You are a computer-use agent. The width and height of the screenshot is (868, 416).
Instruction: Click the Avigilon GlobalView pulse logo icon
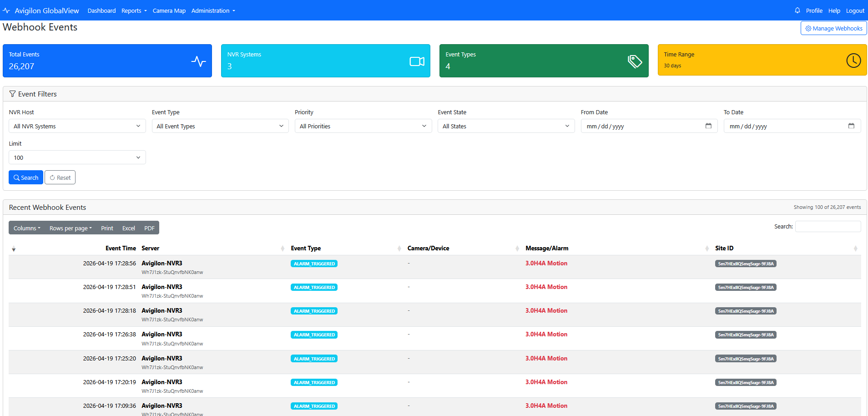pos(6,10)
